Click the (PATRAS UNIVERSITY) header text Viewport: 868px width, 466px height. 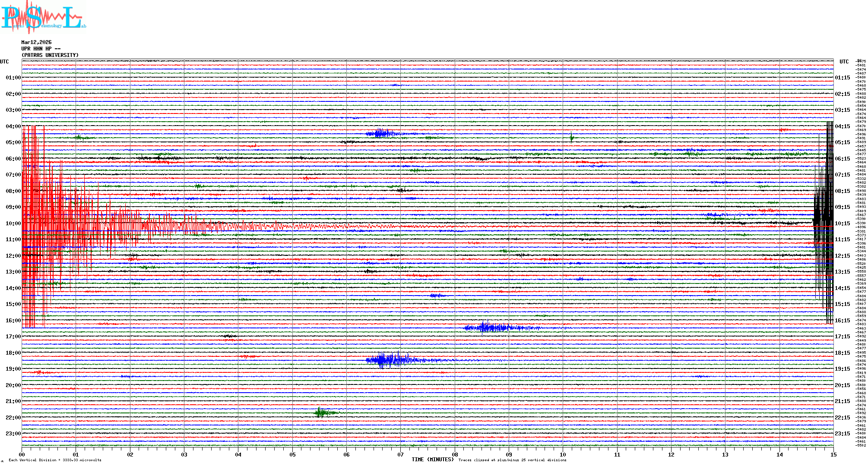[50, 55]
